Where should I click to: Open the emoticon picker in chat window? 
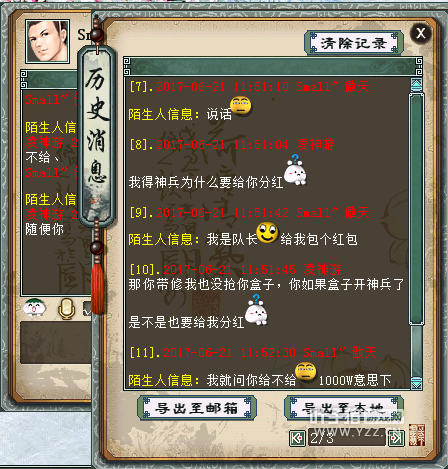(35, 308)
